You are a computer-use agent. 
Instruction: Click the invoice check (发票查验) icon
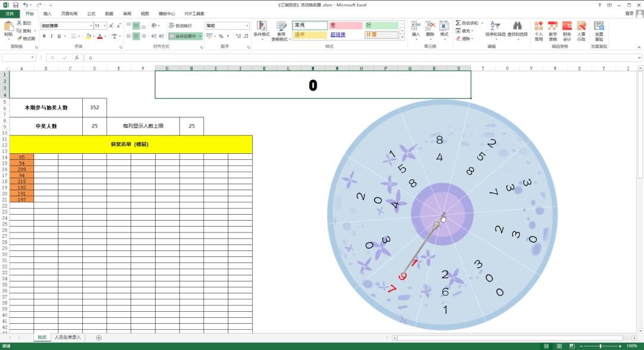(599, 26)
